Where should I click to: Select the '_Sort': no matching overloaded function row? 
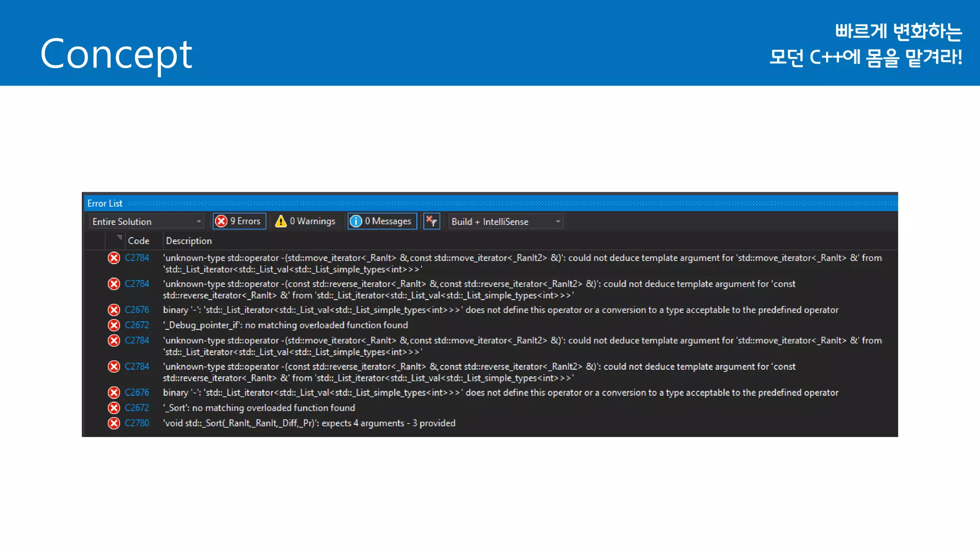tap(259, 408)
